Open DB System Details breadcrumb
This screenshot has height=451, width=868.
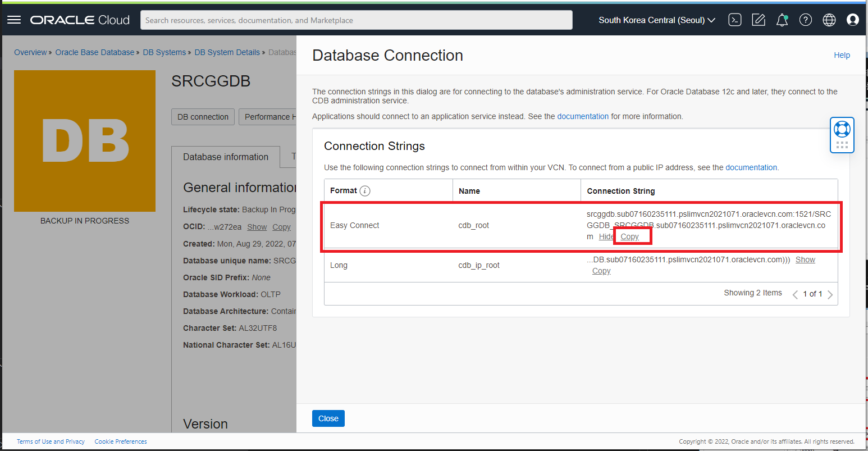227,52
